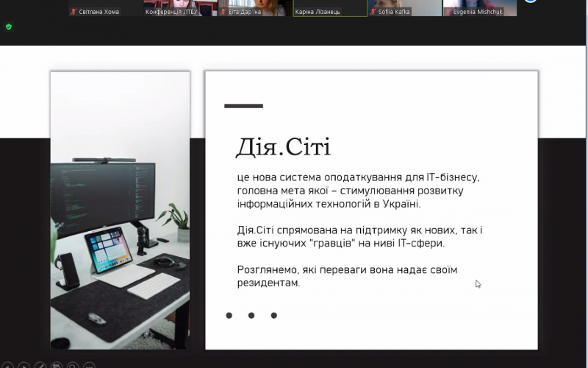
Task: Click the desk setup photo on slide
Action: [120, 210]
